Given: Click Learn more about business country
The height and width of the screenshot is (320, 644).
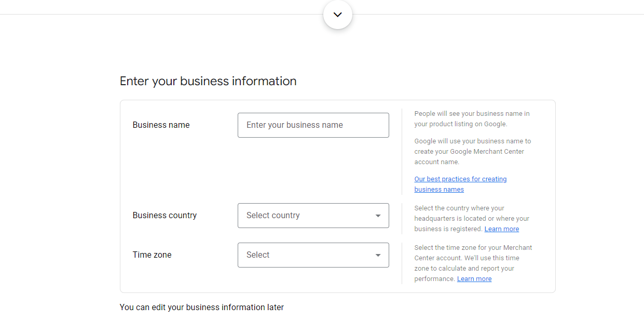Looking at the screenshot, I should pos(501,229).
